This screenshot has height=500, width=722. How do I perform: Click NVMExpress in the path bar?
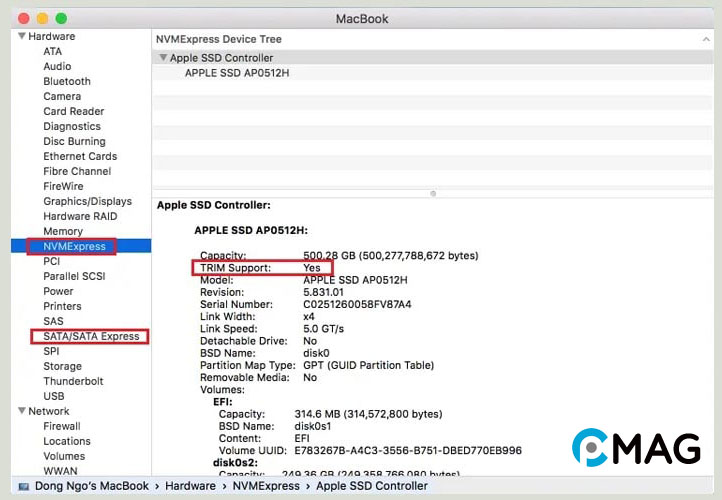point(266,486)
